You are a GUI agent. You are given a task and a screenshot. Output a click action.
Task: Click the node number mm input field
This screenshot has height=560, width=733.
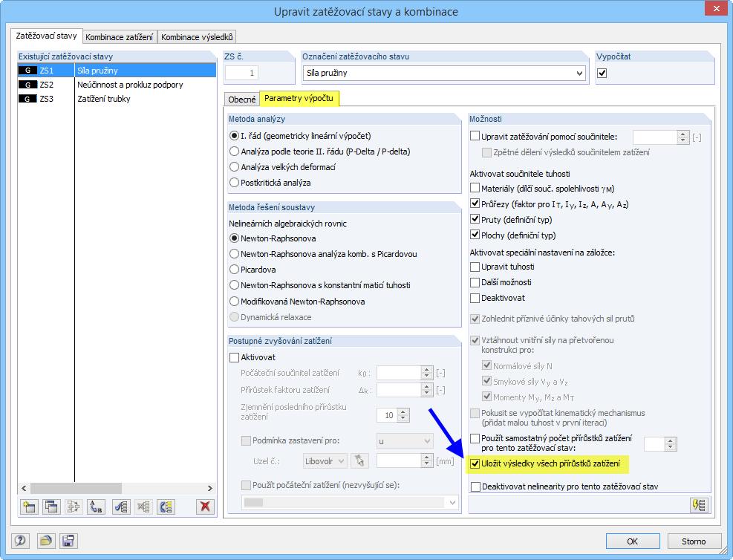[x=399, y=461]
